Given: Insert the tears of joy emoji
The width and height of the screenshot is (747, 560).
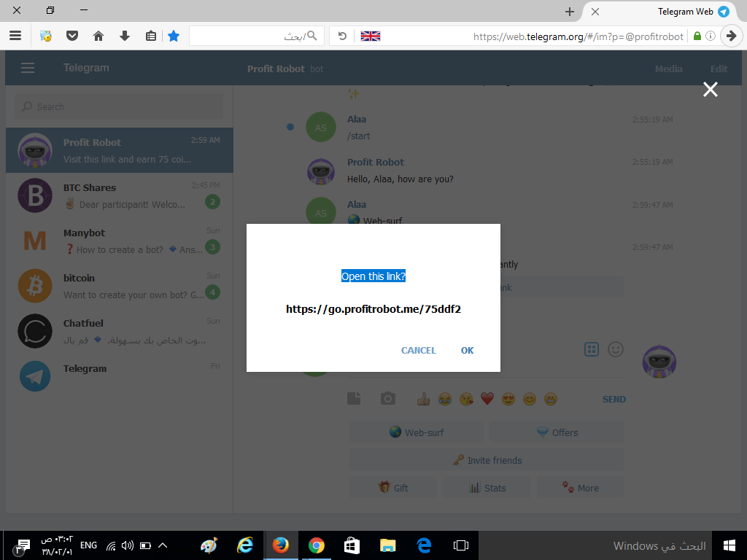Looking at the screenshot, I should click(444, 399).
